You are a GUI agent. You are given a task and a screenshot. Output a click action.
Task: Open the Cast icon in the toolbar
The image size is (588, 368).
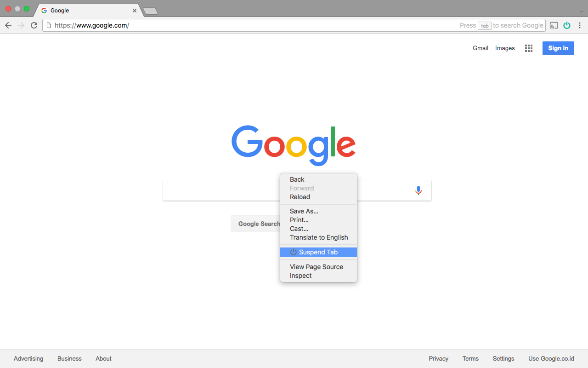(x=554, y=25)
